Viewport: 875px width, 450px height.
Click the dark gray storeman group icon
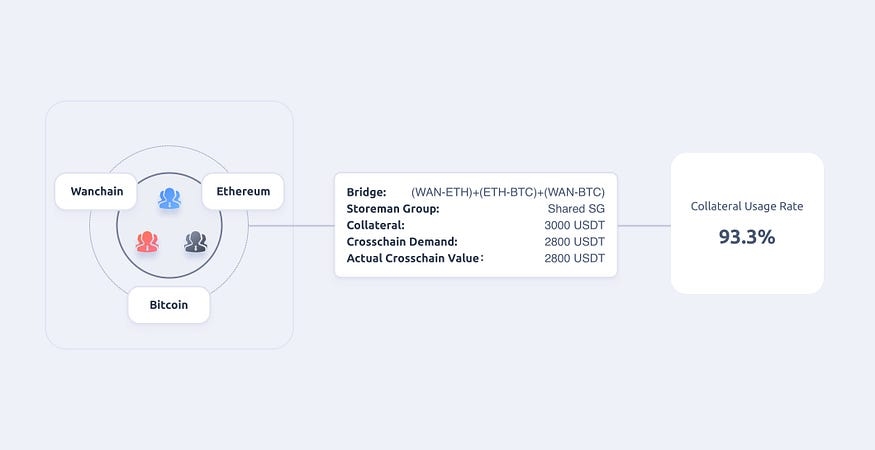195,241
